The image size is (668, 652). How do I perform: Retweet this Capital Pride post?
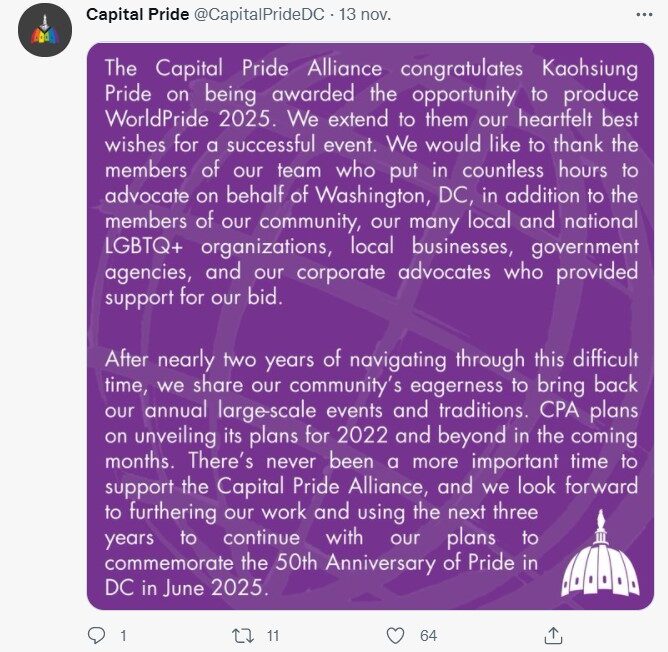243,635
